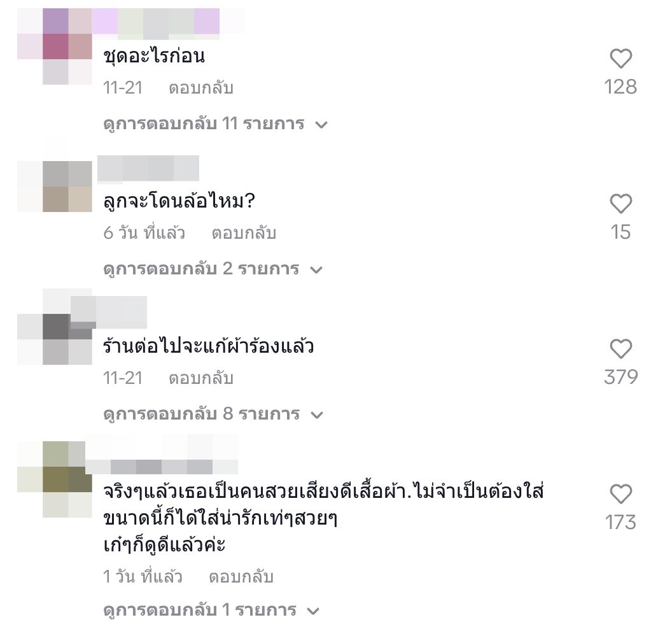
Task: Expand "ดูการตอบกลับ 1 รายการ" reply
Action: (211, 610)
